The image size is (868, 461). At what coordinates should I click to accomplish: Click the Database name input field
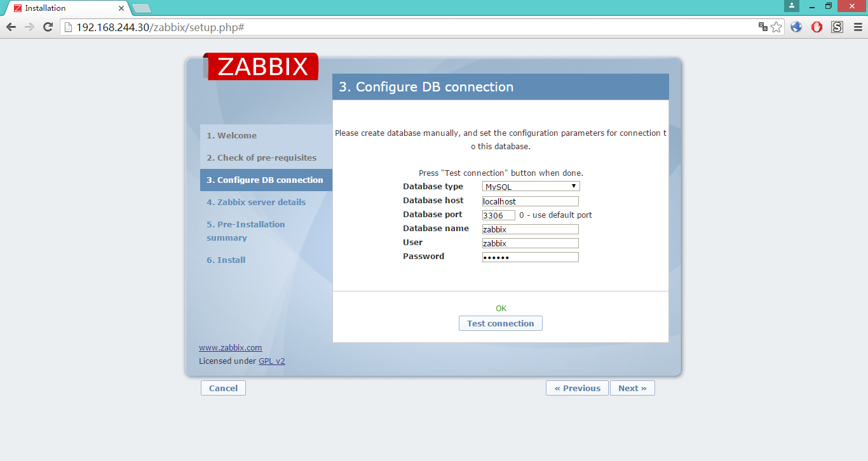(x=531, y=229)
